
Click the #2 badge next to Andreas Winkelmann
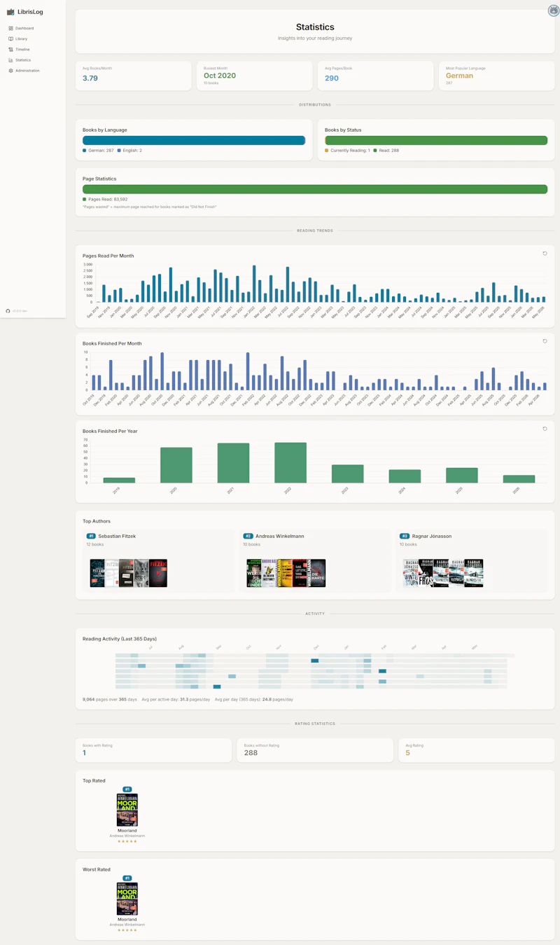(x=248, y=536)
